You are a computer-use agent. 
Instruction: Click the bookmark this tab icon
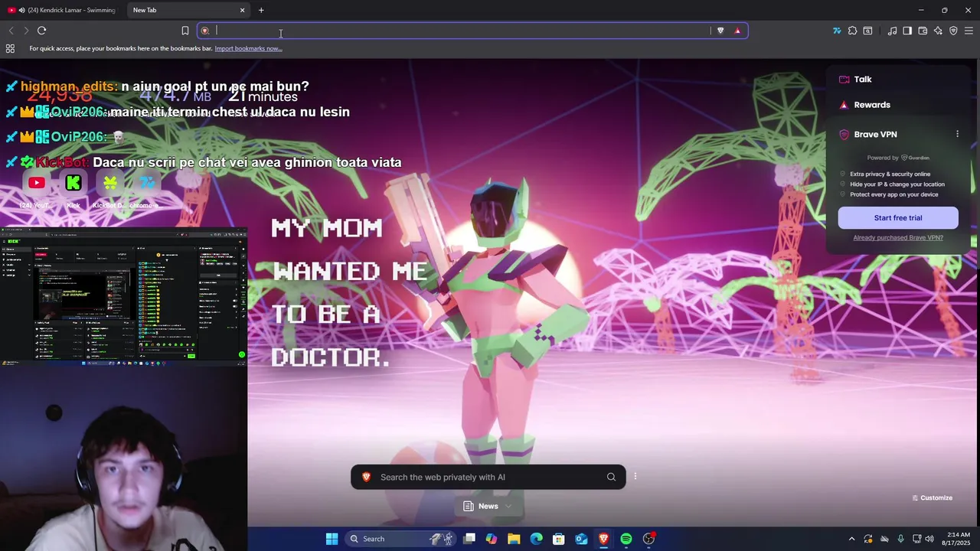pyautogui.click(x=185, y=31)
